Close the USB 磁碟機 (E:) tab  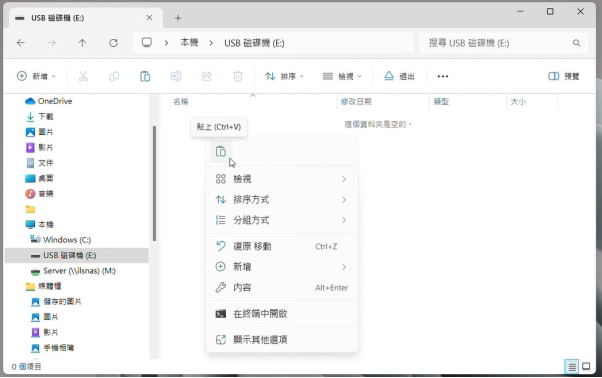click(x=149, y=18)
